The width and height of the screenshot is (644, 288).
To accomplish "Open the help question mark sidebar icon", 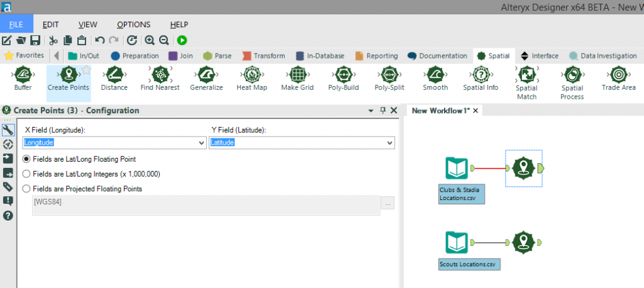I will point(8,215).
